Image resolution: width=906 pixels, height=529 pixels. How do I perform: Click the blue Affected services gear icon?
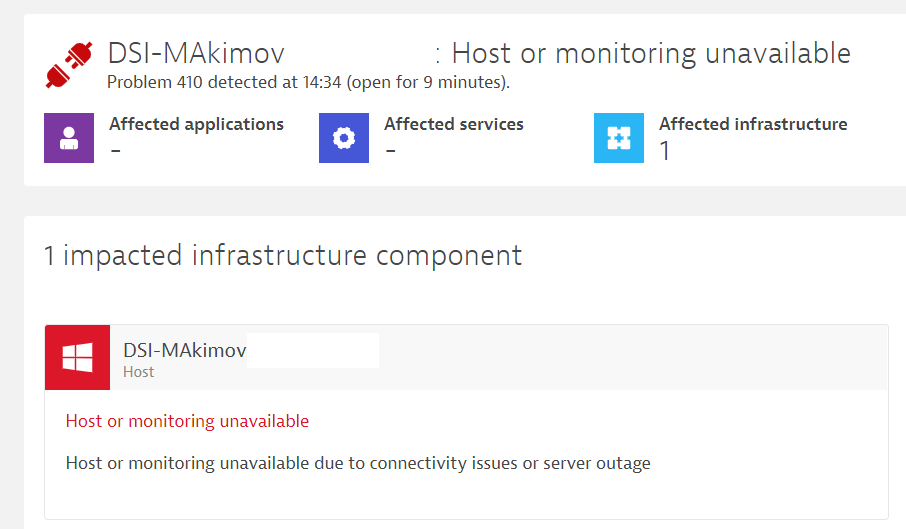click(x=344, y=138)
